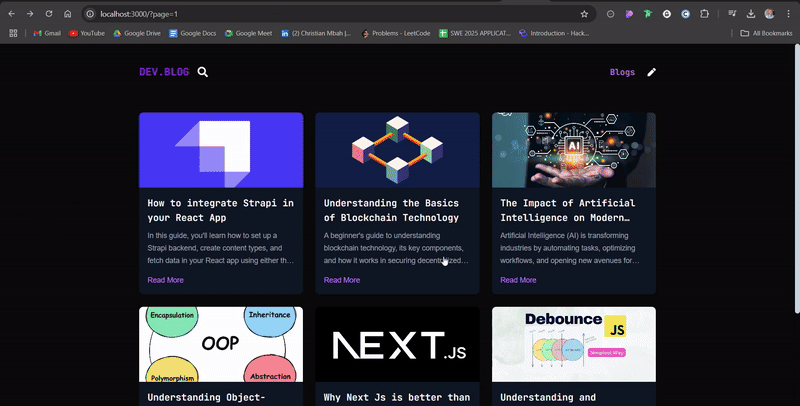Click the Blockchain article description text
Viewport: 800px width, 406px height.
396,248
